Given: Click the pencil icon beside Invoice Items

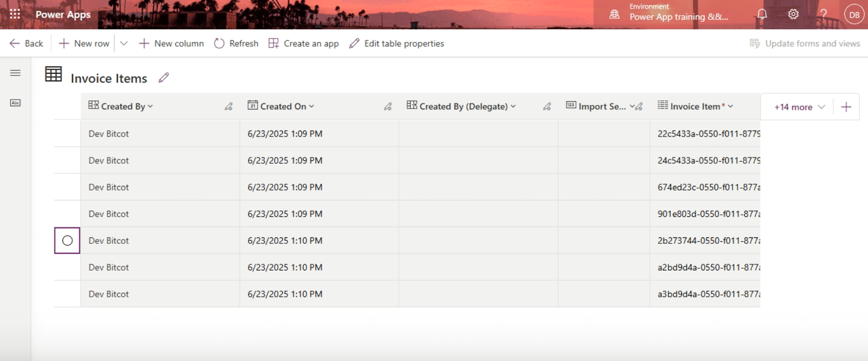Looking at the screenshot, I should coord(163,78).
